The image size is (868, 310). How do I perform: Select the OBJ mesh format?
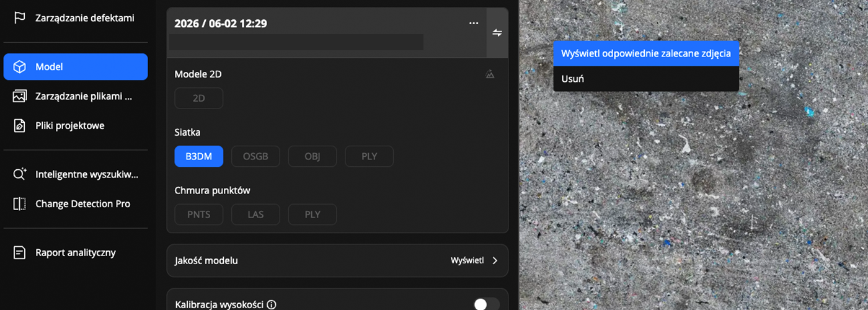[x=312, y=156]
